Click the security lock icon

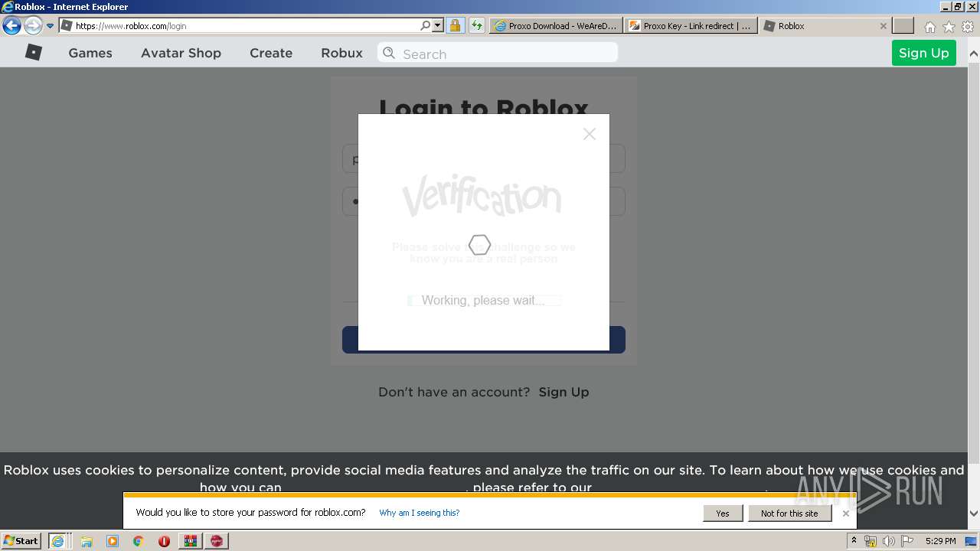pos(455,25)
